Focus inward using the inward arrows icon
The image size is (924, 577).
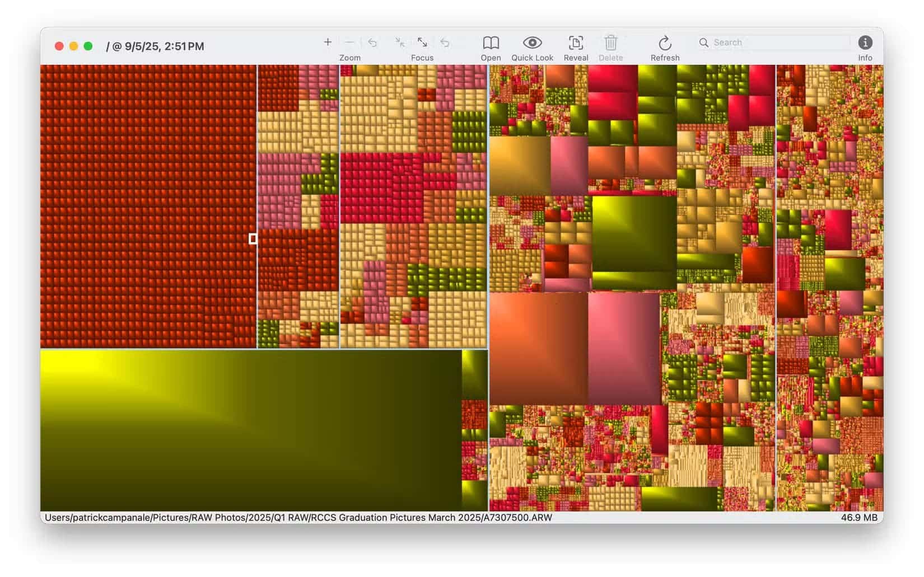point(399,42)
